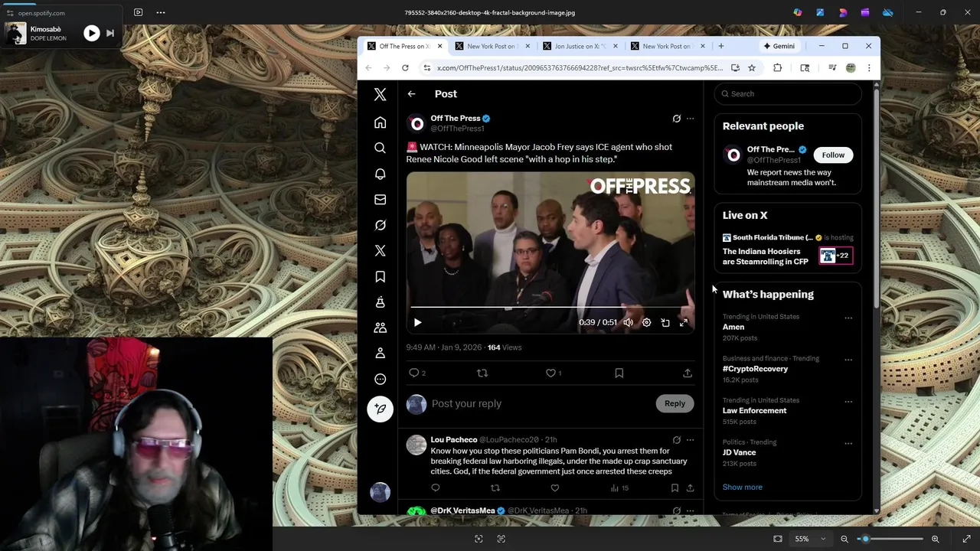The image size is (980, 551).
Task: Open Explore magnifier in X sidebar
Action: click(x=380, y=148)
